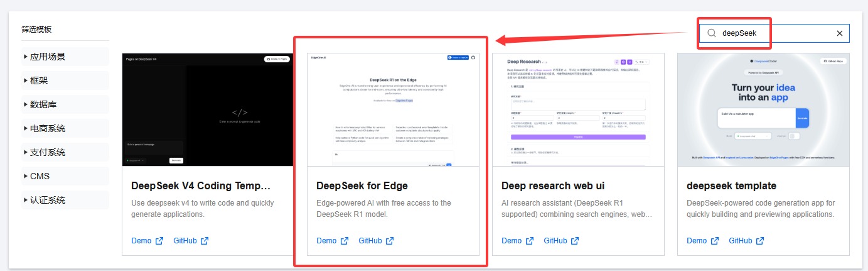The width and height of the screenshot is (868, 271).
Task: Open Demo link of Deep research web ui
Action: [x=512, y=241]
